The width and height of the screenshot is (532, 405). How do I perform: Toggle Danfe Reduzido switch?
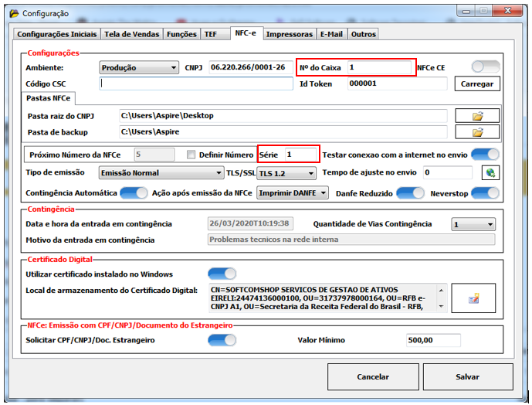coord(410,192)
